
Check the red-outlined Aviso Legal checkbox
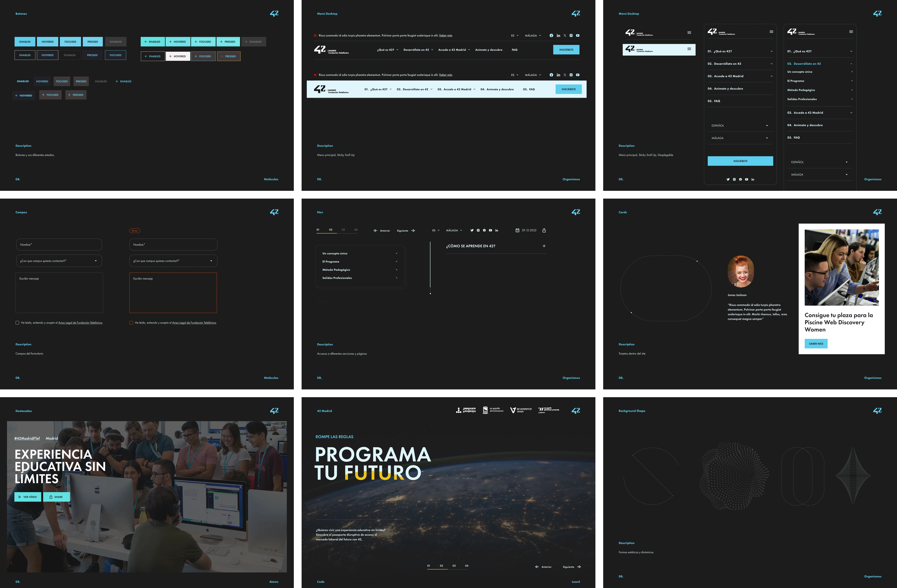point(131,323)
